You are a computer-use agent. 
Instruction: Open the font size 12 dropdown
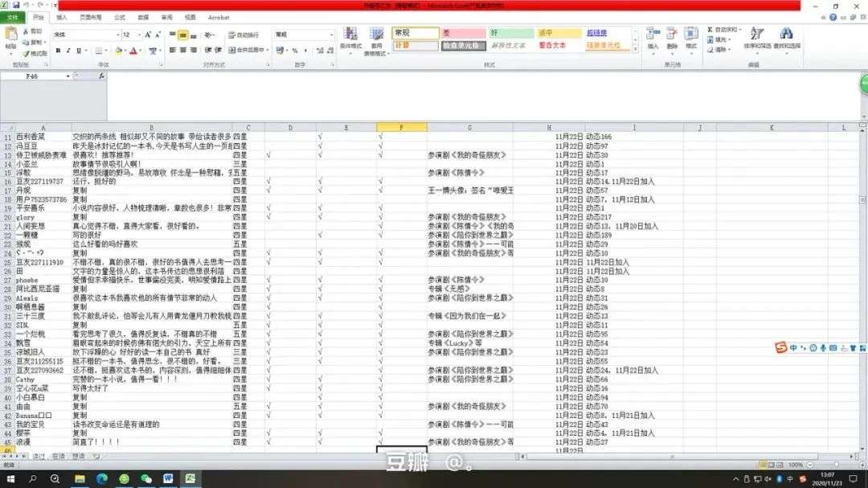[140, 35]
